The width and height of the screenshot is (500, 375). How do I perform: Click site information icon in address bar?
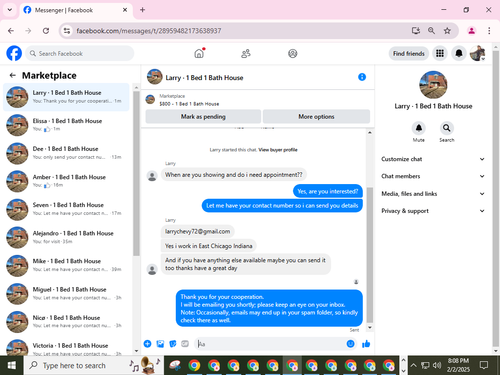[x=67, y=31]
